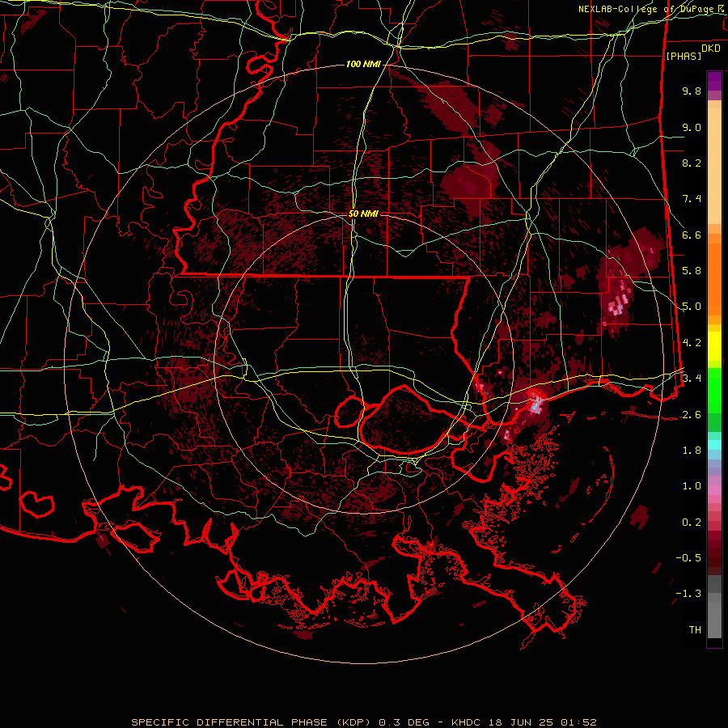Click the DKD label above the color scale
728x728 pixels.
click(x=711, y=49)
